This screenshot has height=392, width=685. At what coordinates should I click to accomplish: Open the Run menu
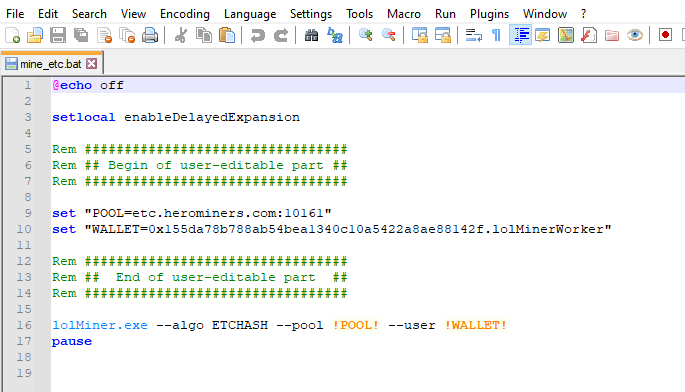tap(445, 14)
